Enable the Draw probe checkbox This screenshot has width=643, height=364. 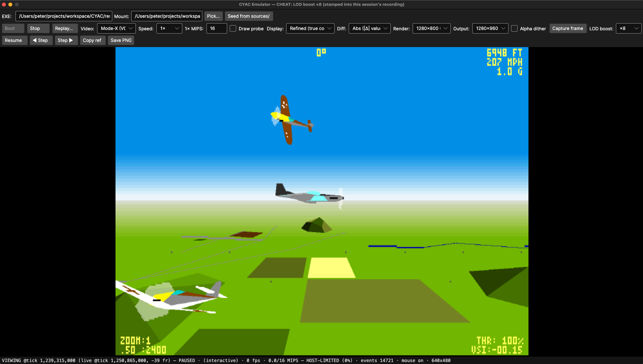tap(233, 28)
